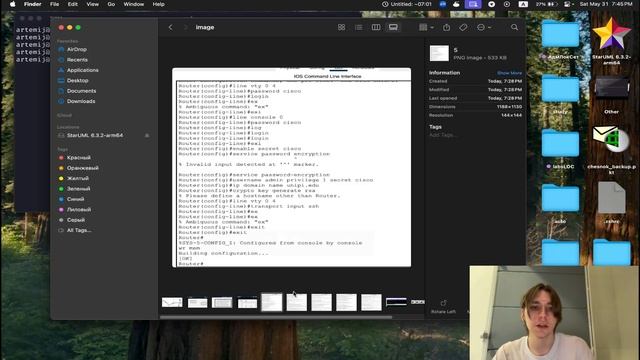Select the fourth gallery thumbnail
Image resolution: width=640 pixels, height=360 pixels.
pos(247,302)
